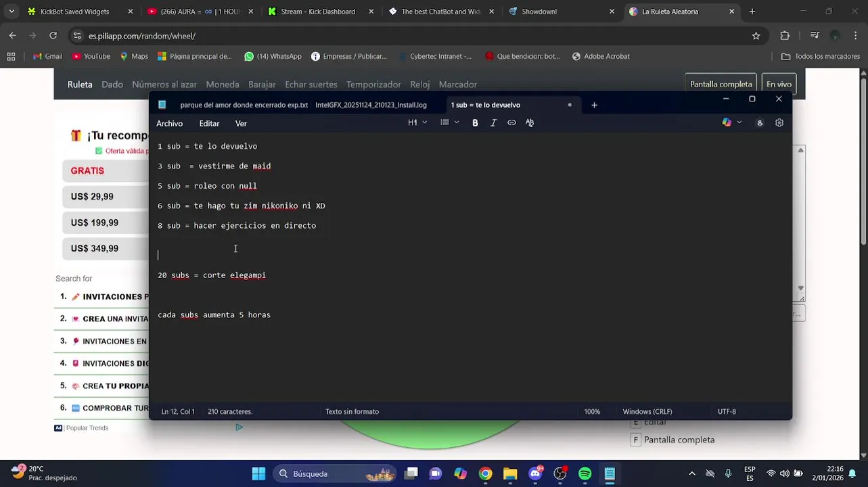Switch to 'parque del amor donde encerrado exp.txt' tab
Viewport: 868px width, 487px height.
(244, 105)
